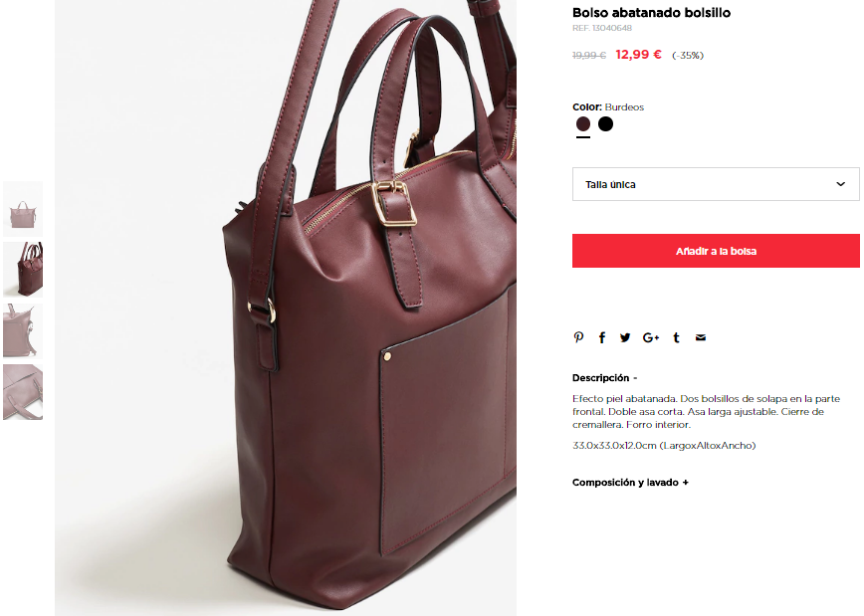Click the main bag product image
The width and height of the screenshot is (864, 616).
pyautogui.click(x=286, y=308)
